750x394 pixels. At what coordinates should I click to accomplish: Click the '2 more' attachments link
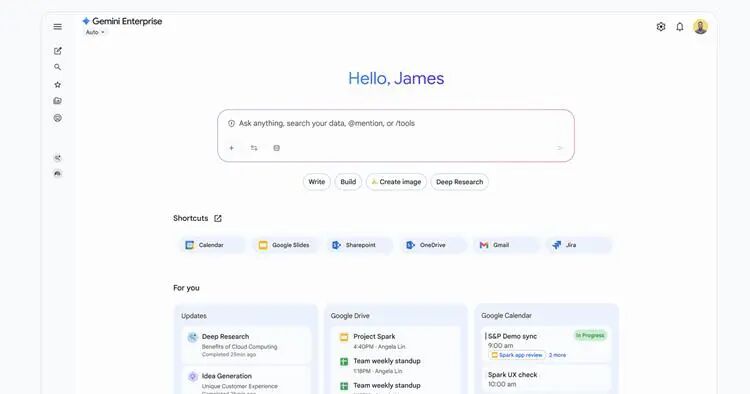click(557, 355)
